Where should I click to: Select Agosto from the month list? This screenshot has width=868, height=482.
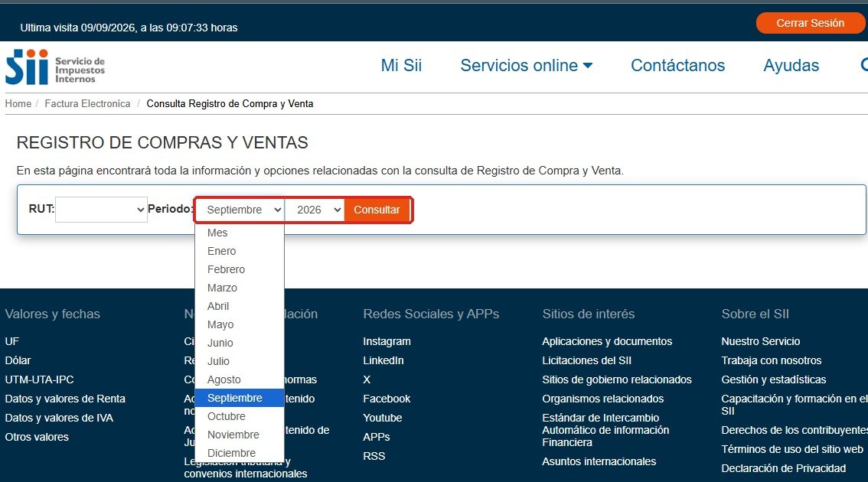pyautogui.click(x=240, y=379)
